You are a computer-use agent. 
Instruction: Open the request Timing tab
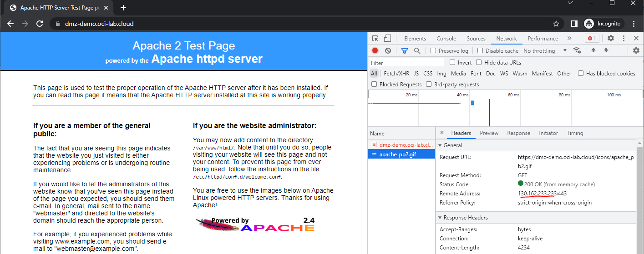(575, 133)
